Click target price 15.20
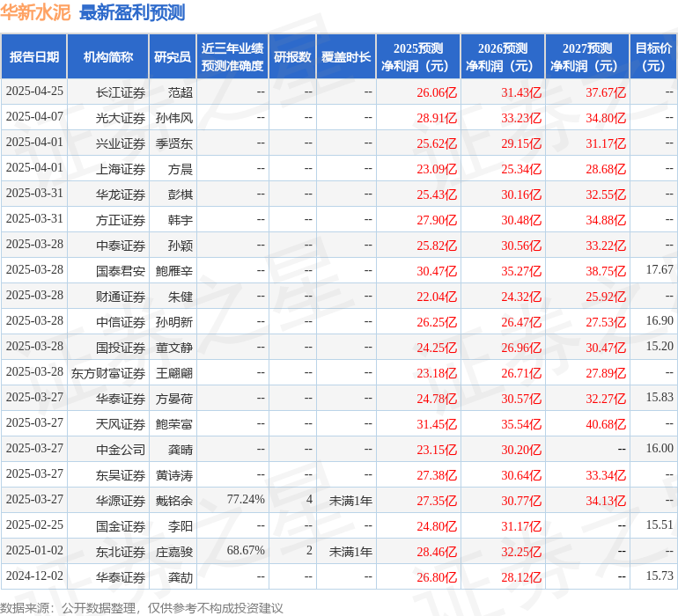This screenshot has height=616, width=678. click(660, 346)
